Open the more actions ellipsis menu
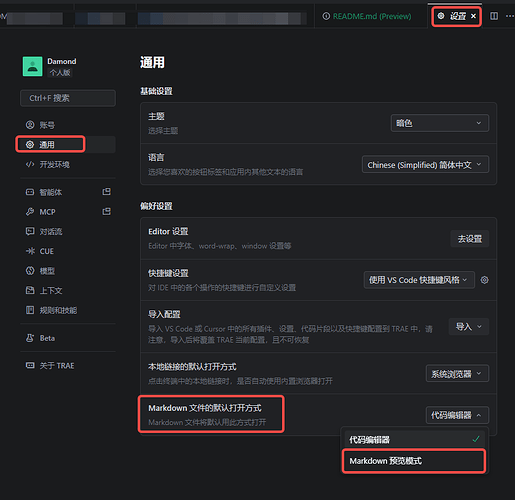Screen dimensions: 515x500 pos(510,16)
